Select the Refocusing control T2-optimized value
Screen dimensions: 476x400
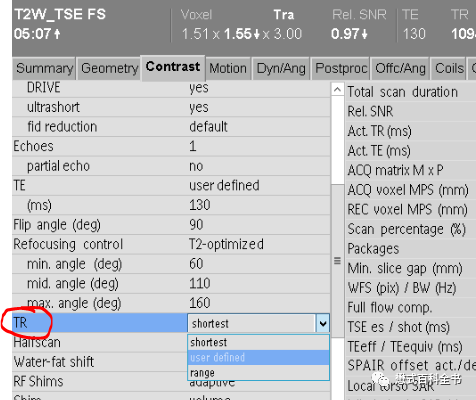click(x=226, y=244)
